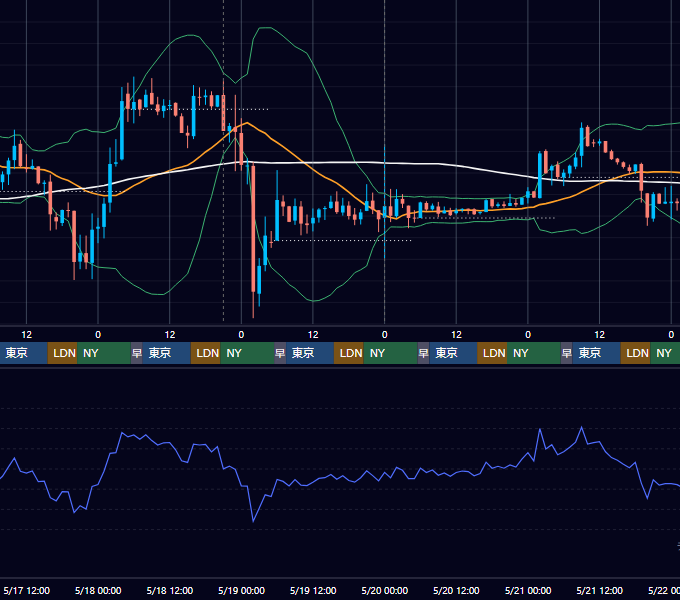
Task: Select the 5/20 東京 session block
Action: click(x=453, y=353)
